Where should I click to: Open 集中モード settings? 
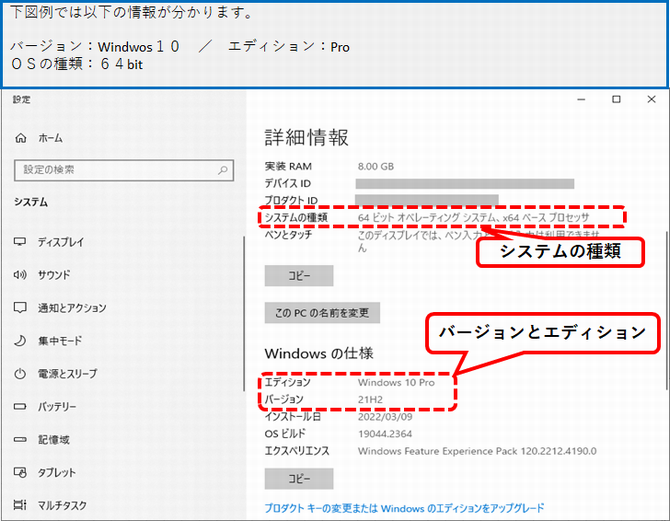(60, 341)
